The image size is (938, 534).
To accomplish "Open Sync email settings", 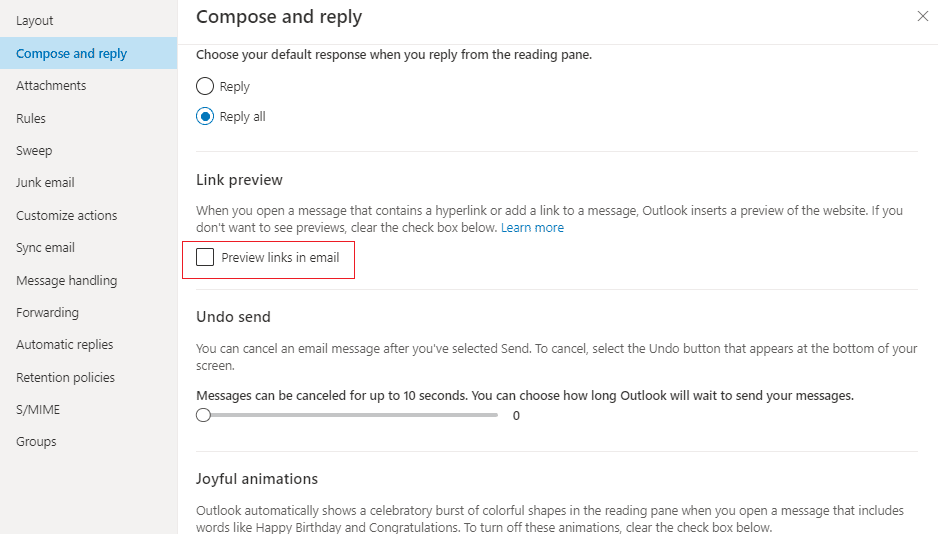I will pyautogui.click(x=45, y=248).
